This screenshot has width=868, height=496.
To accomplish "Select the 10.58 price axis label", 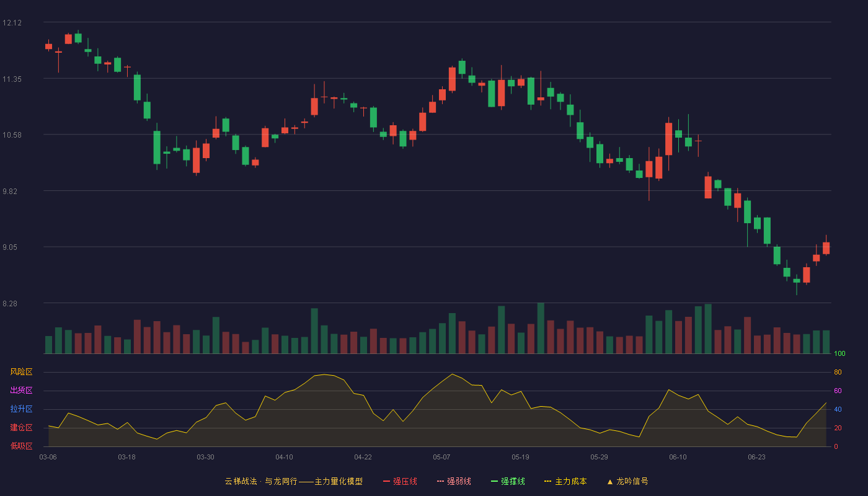I will tap(12, 135).
